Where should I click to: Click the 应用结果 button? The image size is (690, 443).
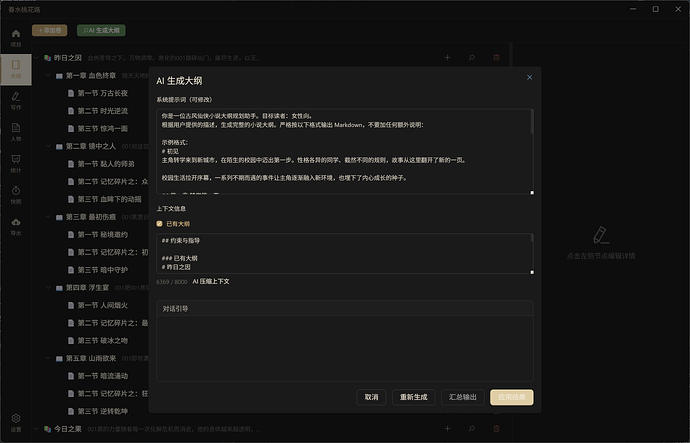tap(512, 397)
